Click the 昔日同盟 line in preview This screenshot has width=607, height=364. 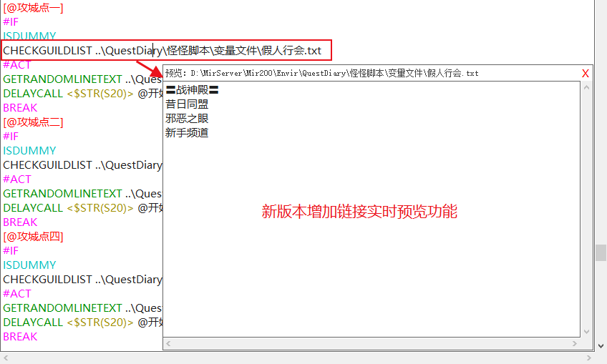[x=187, y=104]
